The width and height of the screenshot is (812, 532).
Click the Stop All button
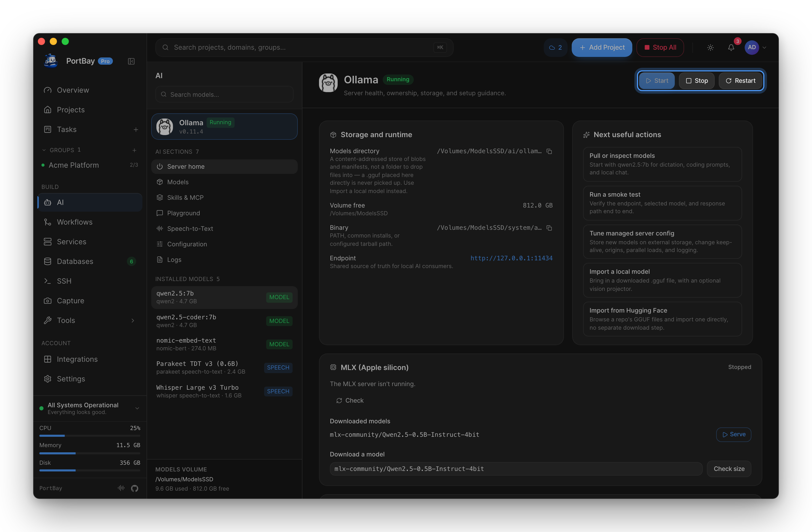click(x=660, y=47)
